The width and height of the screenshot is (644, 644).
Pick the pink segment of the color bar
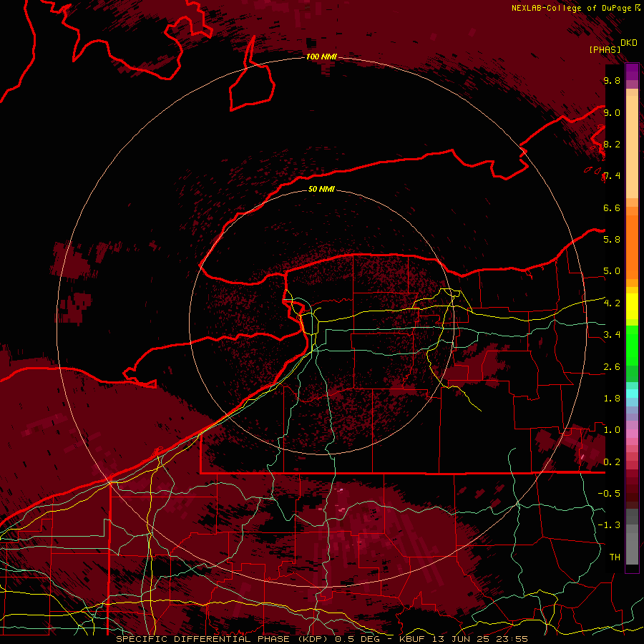(632, 434)
